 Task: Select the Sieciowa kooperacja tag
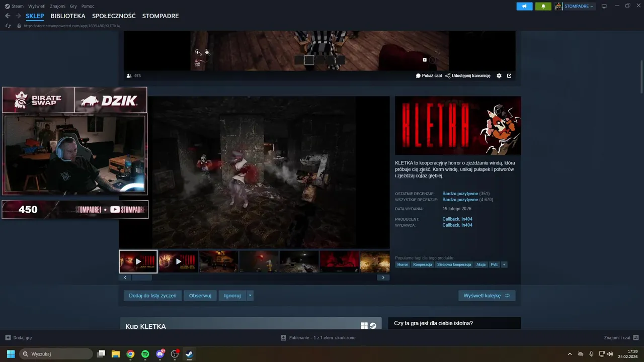click(454, 264)
